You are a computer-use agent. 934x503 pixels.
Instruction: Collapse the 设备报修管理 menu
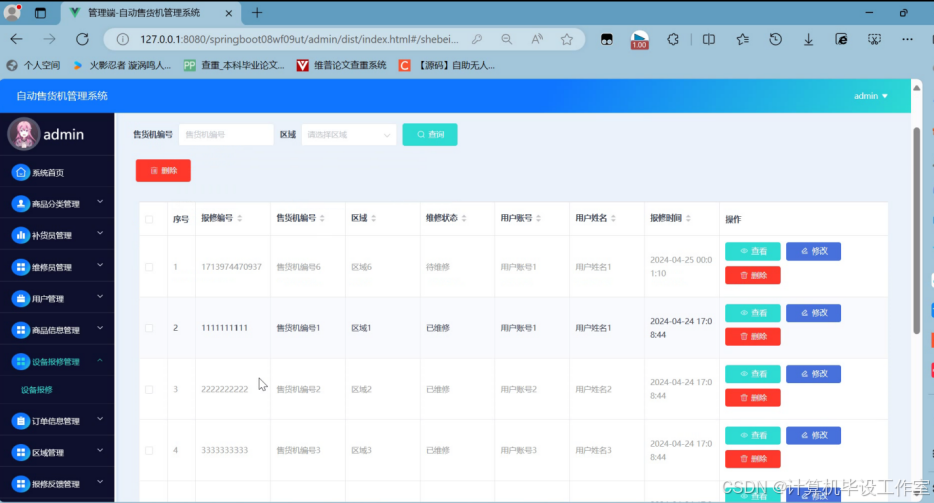click(100, 360)
